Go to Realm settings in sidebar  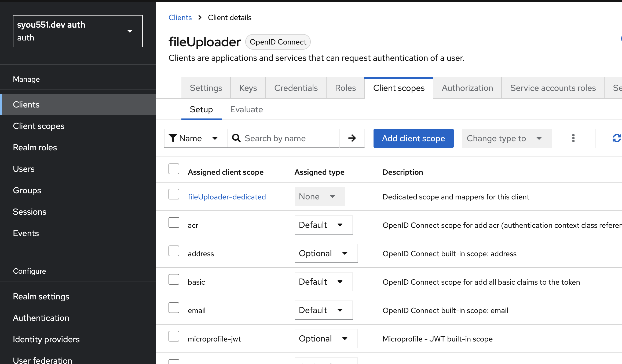(41, 296)
